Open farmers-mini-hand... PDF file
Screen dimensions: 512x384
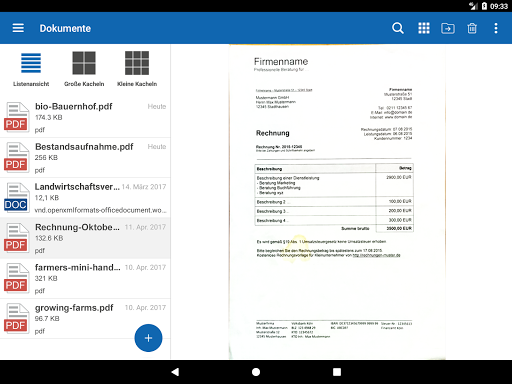click(85, 279)
